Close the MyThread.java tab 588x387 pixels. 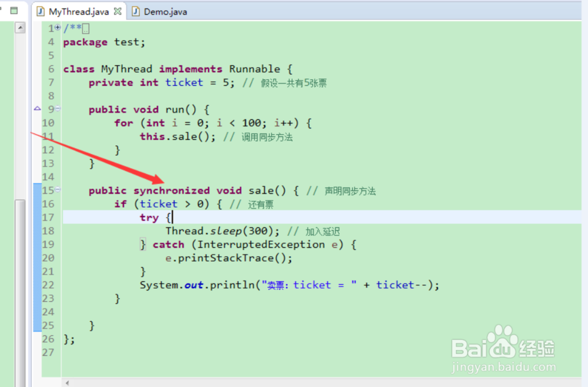tap(118, 11)
